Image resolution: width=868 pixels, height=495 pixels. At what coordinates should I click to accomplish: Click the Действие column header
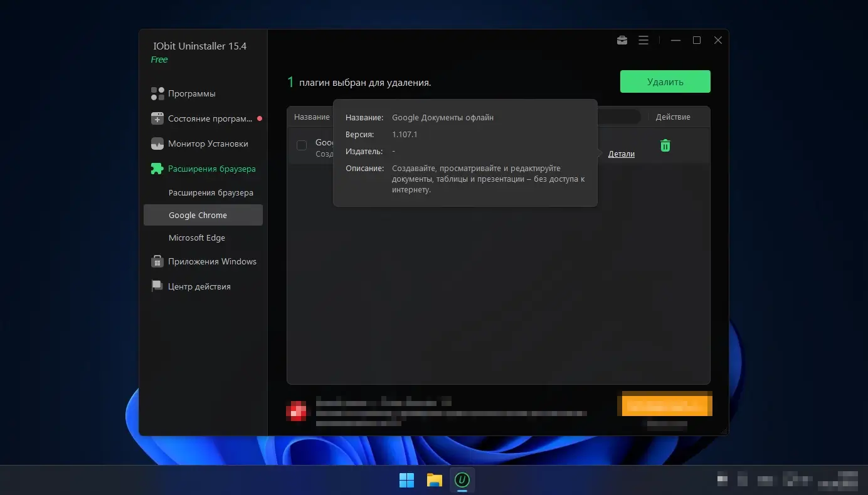pyautogui.click(x=673, y=117)
